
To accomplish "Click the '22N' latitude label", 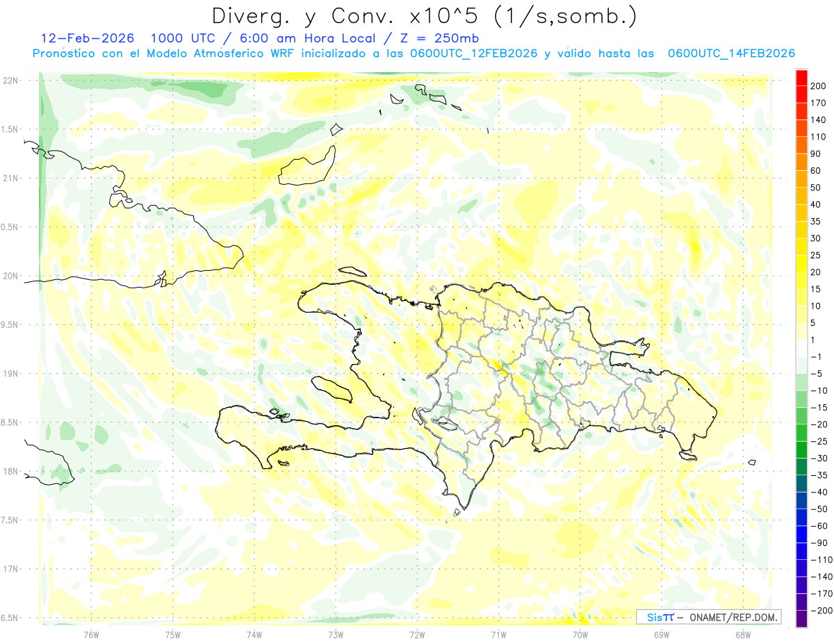I will click(10, 81).
